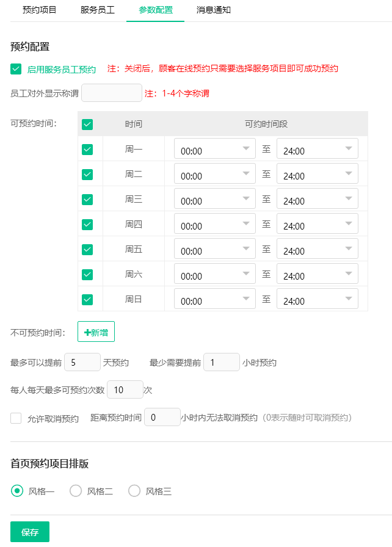This screenshot has width=392, height=547.
Task: Click the 预约配置 section heading
Action: (30, 47)
